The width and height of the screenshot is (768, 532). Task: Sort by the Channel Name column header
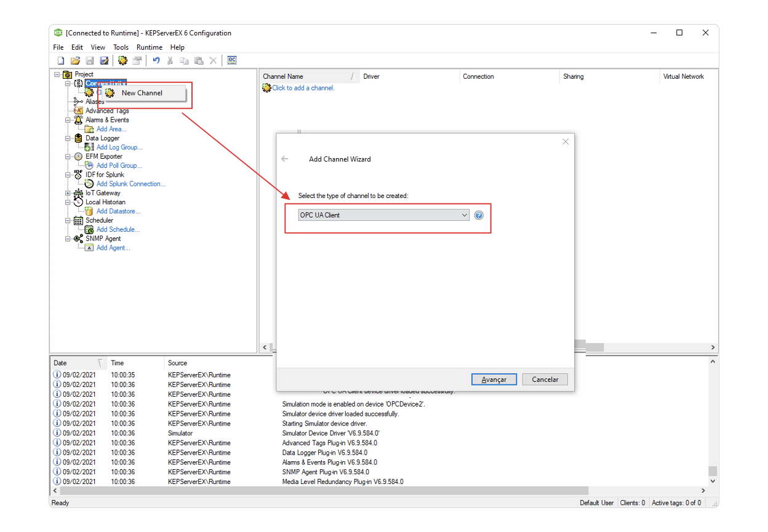(x=309, y=76)
